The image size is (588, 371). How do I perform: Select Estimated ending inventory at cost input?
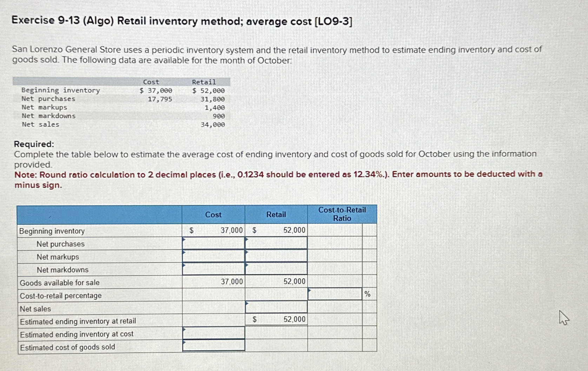point(213,333)
